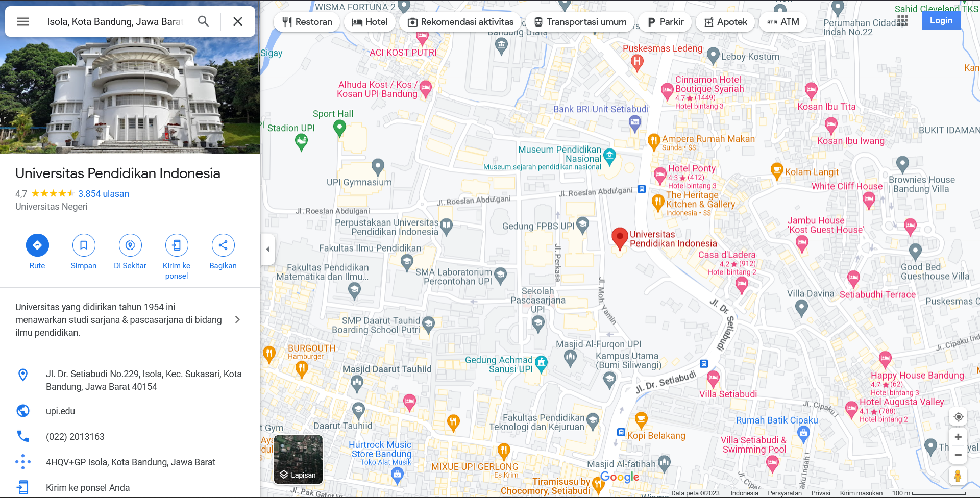Click the university building photo

click(x=130, y=95)
